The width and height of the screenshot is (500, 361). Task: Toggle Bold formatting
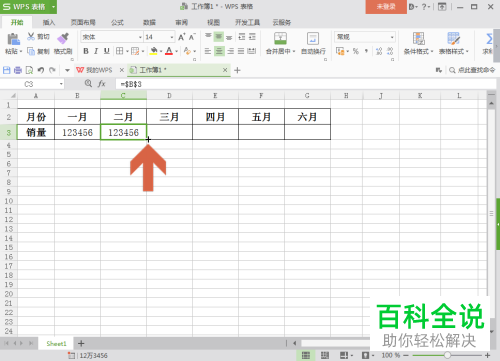pos(86,51)
